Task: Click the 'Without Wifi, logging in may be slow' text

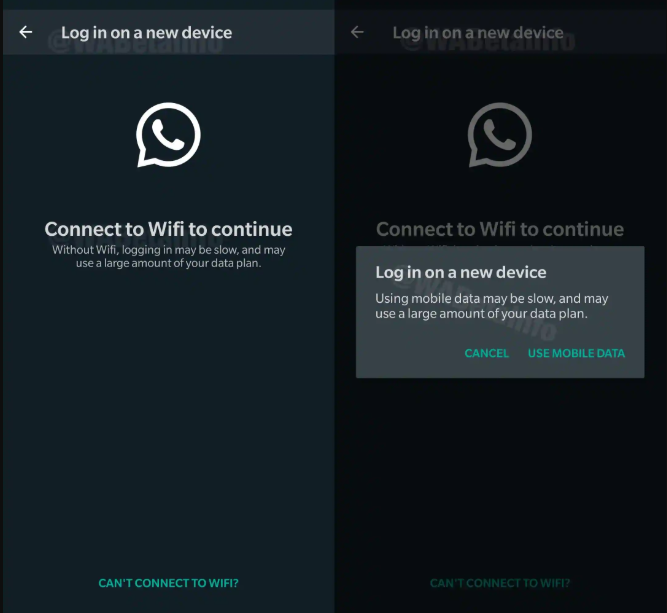Action: click(x=168, y=256)
